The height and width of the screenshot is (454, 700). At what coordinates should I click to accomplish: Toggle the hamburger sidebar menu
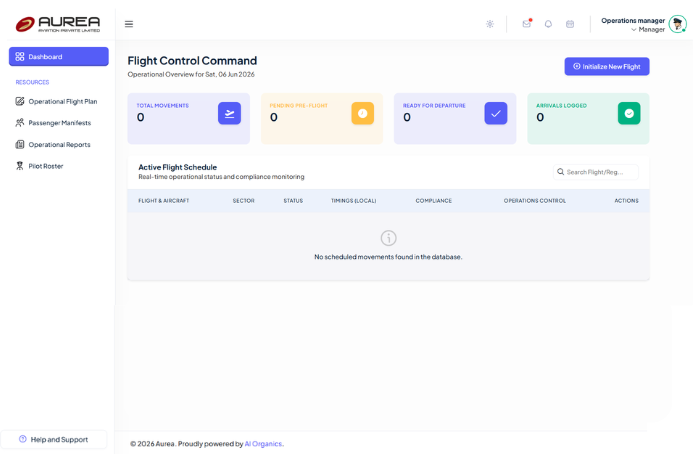coord(129,24)
